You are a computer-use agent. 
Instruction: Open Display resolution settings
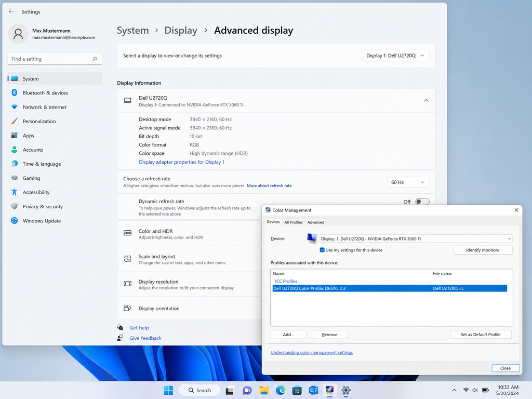coord(189,284)
